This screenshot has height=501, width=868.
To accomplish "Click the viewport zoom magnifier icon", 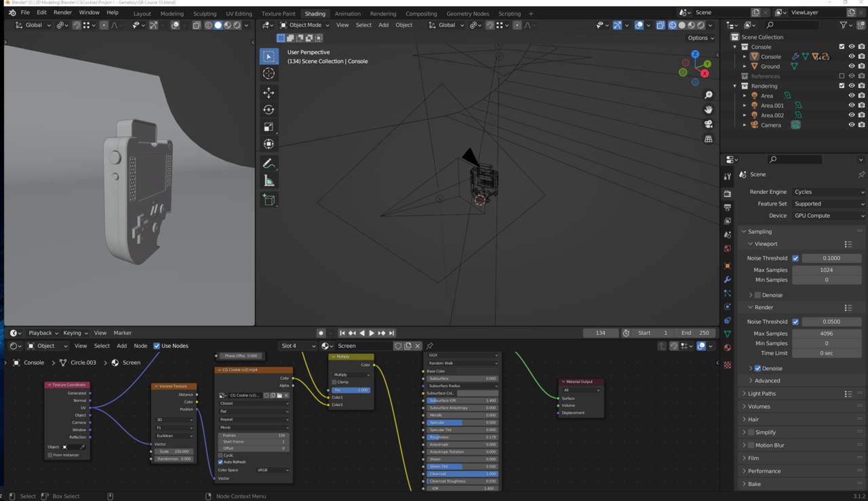I will (x=709, y=95).
